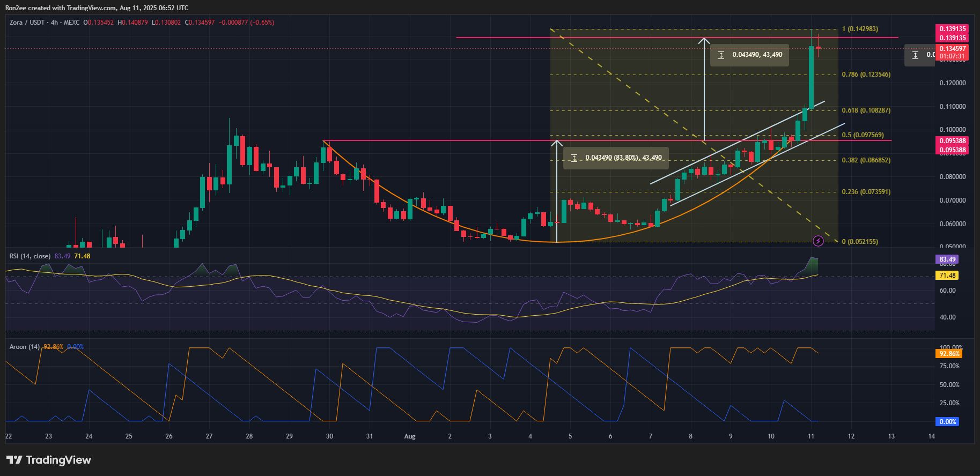Click the 40.00 RSI scale label
This screenshot has width=980, height=476.
pyautogui.click(x=948, y=317)
